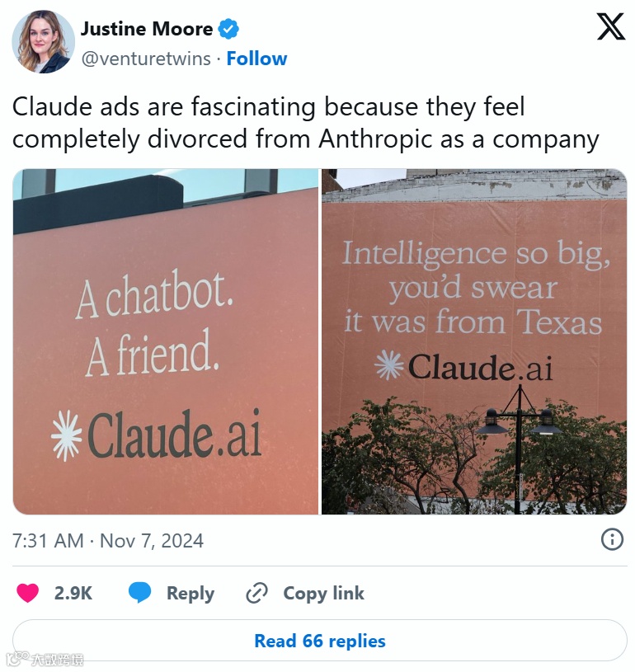Click the Reply text button
Viewport: 635px width, 672px height.
tap(190, 594)
